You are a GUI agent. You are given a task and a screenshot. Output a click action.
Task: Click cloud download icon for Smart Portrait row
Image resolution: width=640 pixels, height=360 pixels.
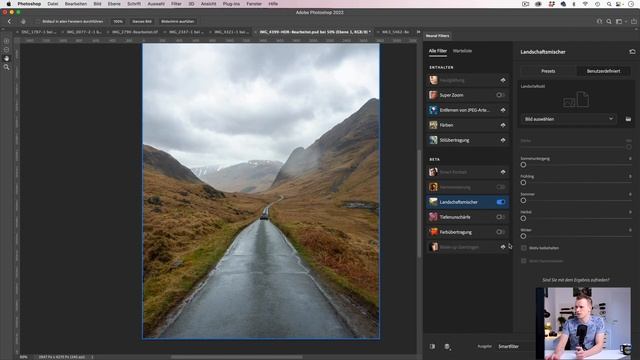(503, 172)
